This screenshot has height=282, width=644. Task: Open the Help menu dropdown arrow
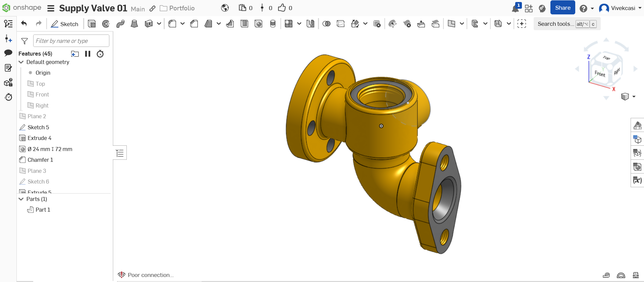pyautogui.click(x=592, y=8)
